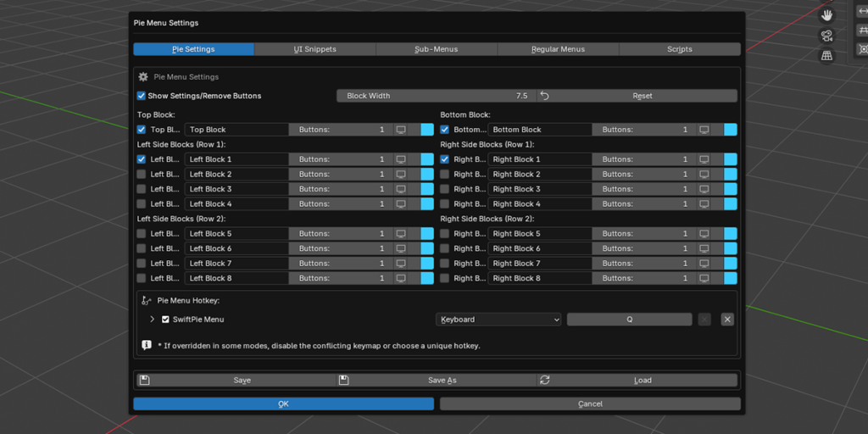Click the monitor icon in Top Block row
The image size is (868, 434).
click(401, 130)
